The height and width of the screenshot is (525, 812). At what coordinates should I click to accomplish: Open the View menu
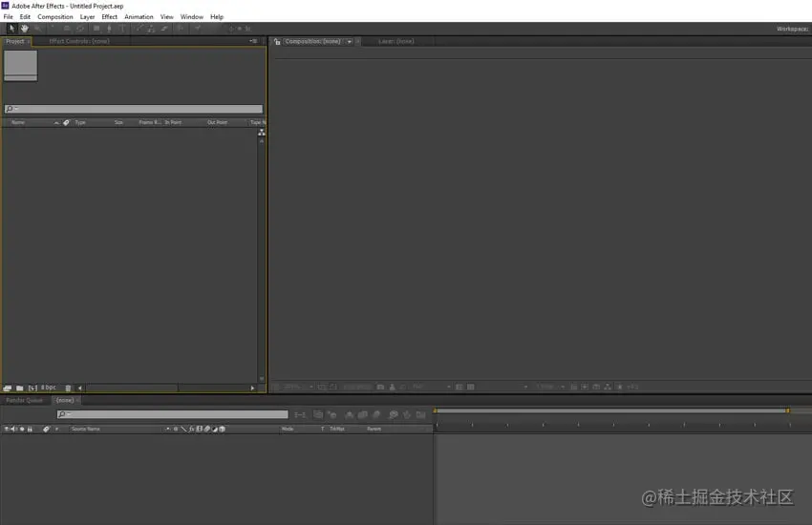point(167,16)
